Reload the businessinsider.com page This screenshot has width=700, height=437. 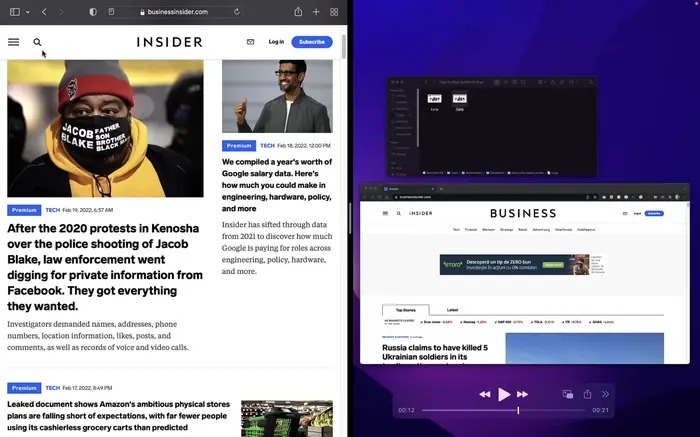236,12
